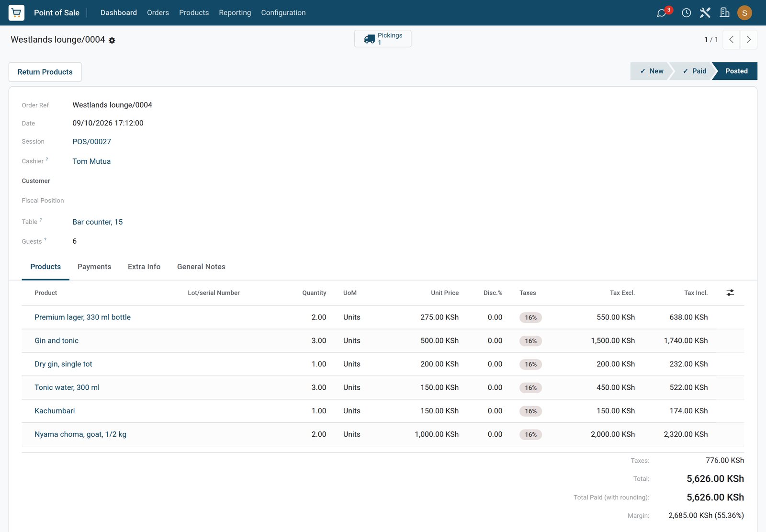Open the Gin and tonic product
This screenshot has width=766, height=532.
[56, 341]
